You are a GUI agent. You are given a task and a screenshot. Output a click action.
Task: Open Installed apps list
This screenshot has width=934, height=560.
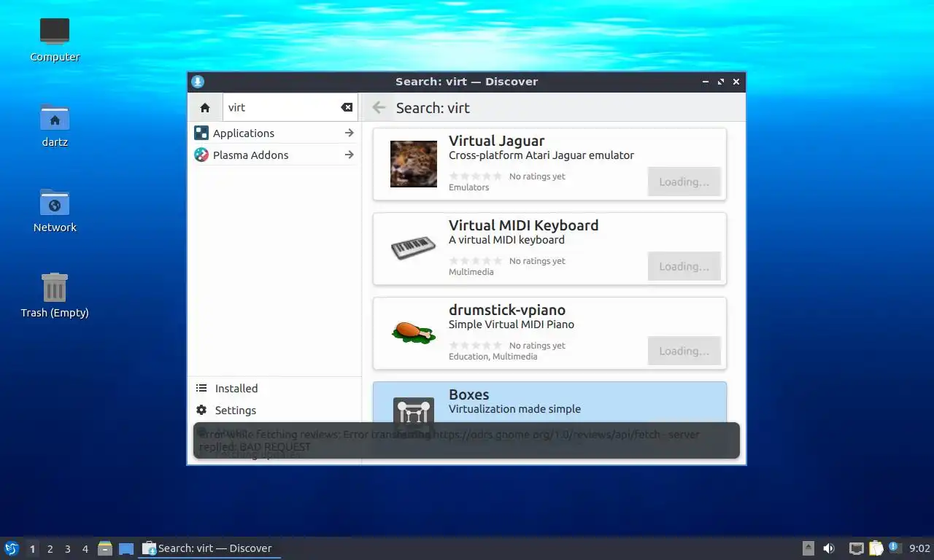pyautogui.click(x=274, y=389)
